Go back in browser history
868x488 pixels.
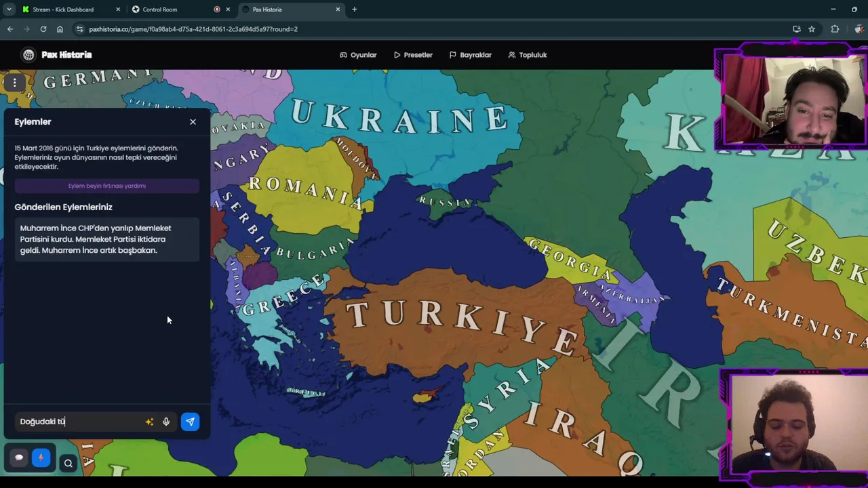click(10, 29)
